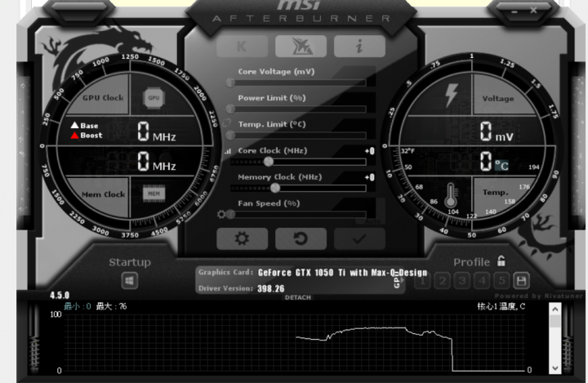Close the Afterburner window

click(533, 11)
